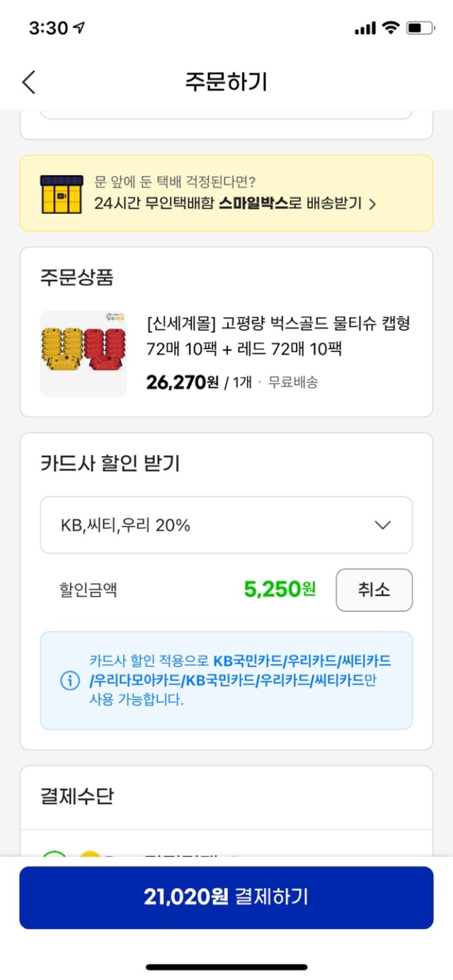Tap the battery icon in the status bar
Image resolution: width=453 pixels, height=980 pixels.
423,28
